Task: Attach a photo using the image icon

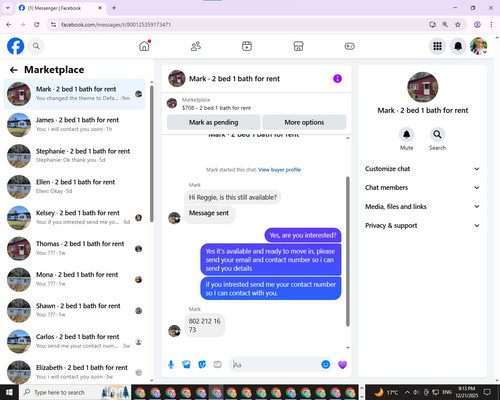Action: [186, 364]
